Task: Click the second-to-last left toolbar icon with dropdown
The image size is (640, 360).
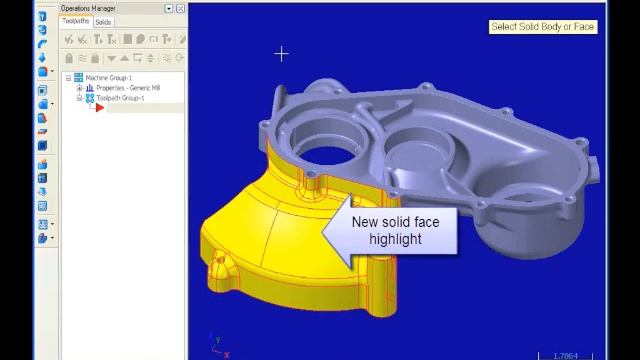Action: click(x=42, y=224)
